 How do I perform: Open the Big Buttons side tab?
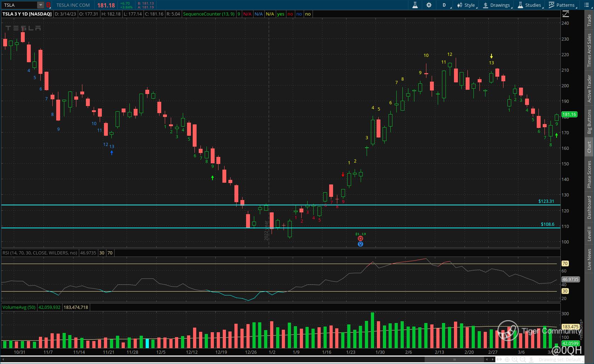coord(589,122)
